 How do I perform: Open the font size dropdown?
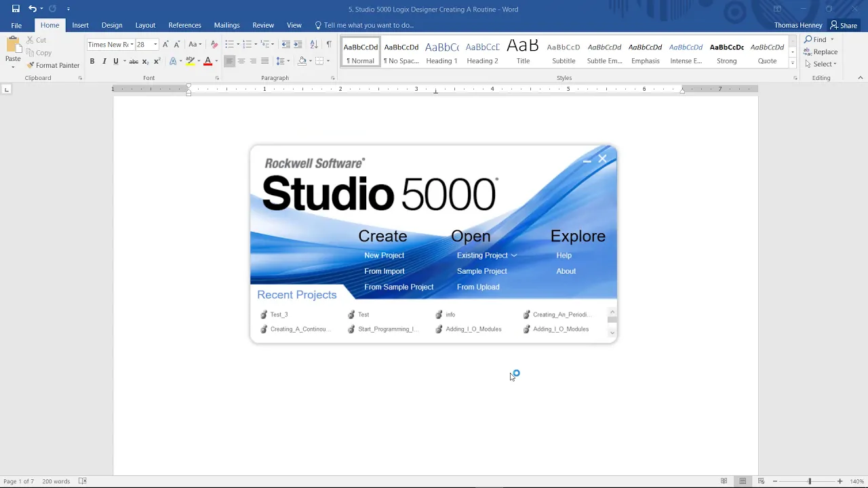pyautogui.click(x=155, y=45)
